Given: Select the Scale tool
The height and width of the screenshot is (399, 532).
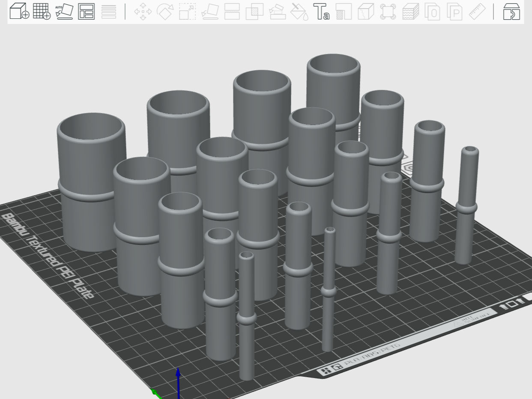Looking at the screenshot, I should 187,12.
